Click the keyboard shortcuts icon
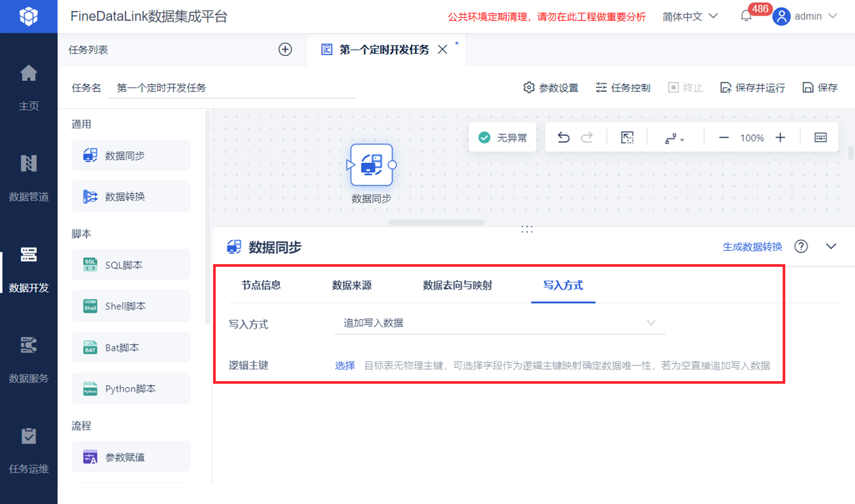Viewport: 855px width, 504px height. (x=821, y=137)
